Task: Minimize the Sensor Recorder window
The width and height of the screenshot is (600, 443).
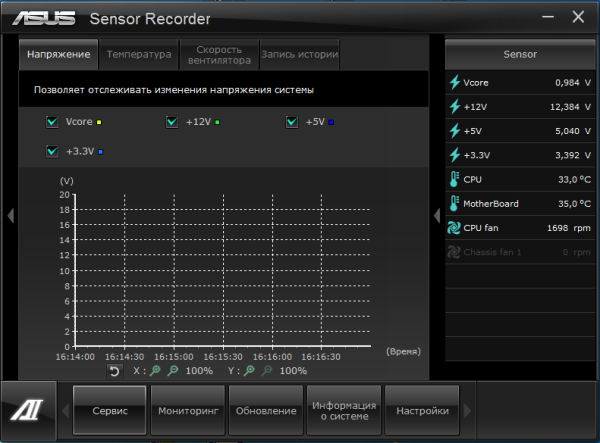Action: [x=548, y=17]
